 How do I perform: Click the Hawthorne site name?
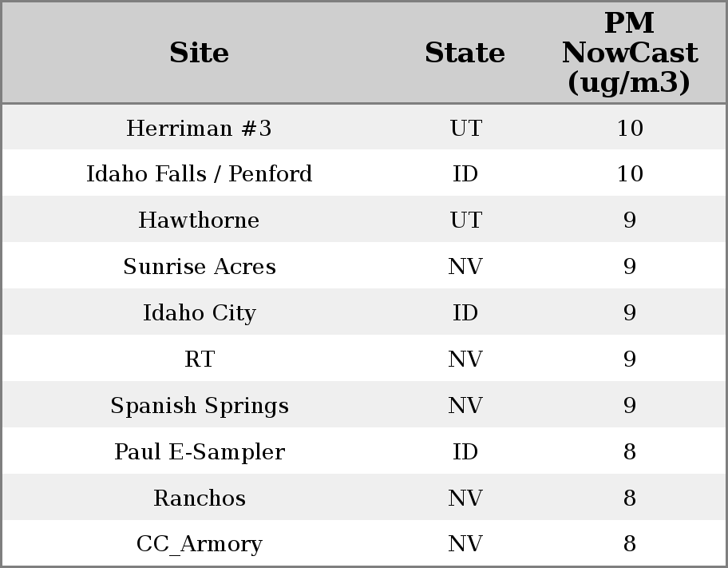click(x=199, y=220)
